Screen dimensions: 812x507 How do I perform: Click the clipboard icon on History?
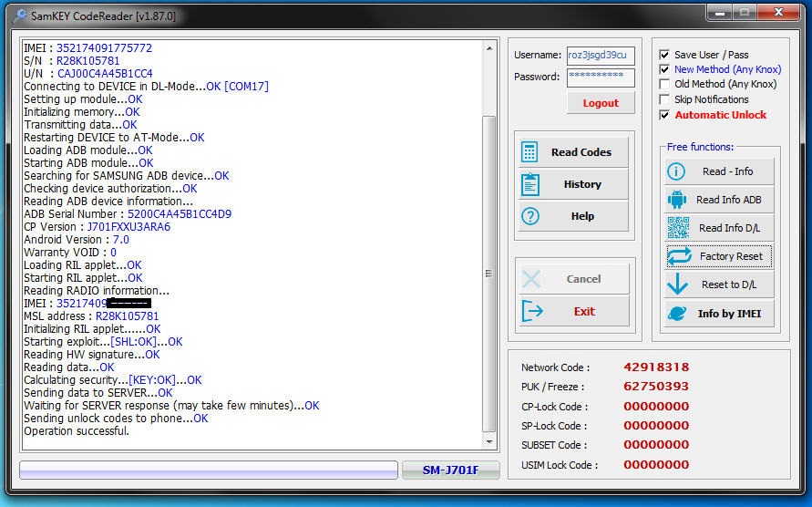(x=529, y=184)
